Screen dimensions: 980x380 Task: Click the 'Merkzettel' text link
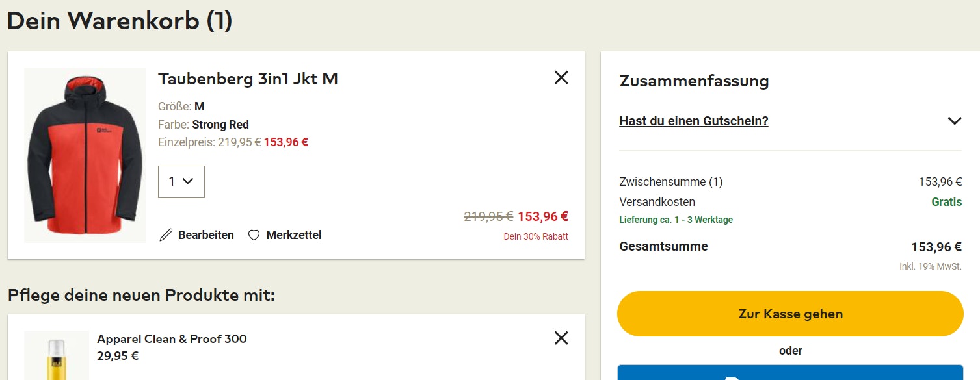pyautogui.click(x=294, y=235)
